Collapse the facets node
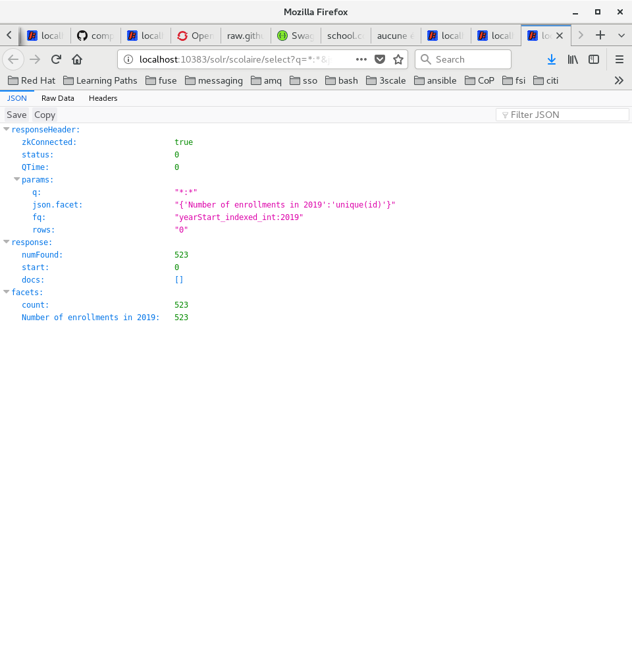 (7, 292)
